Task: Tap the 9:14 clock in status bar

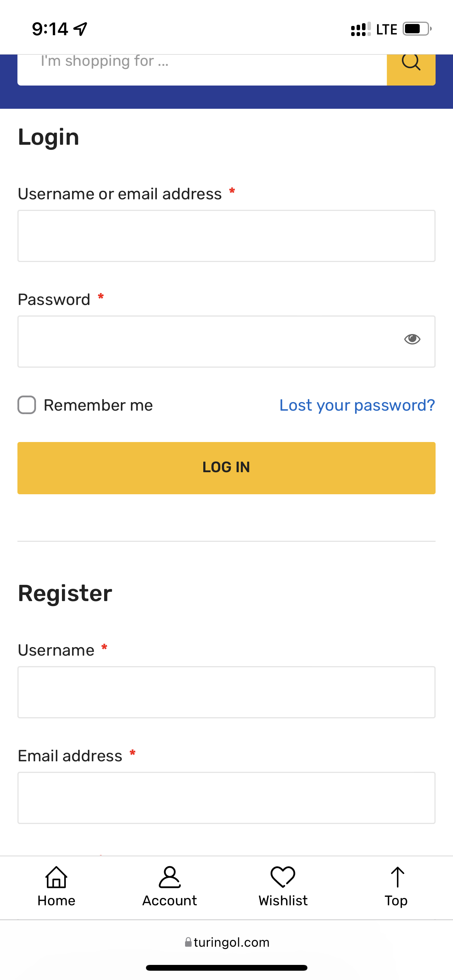Action: coord(50,29)
